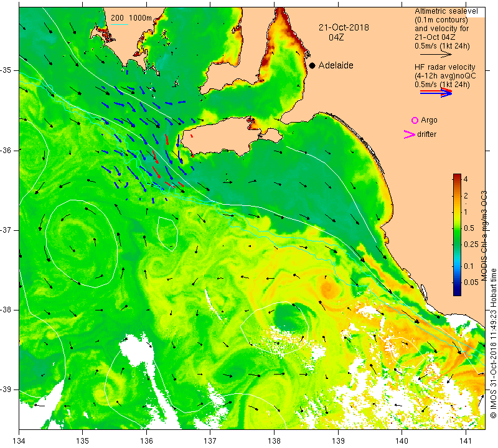Viewport: 498px width, 448px height.
Task: Click the black altimetric velocity scale arrow
Action: pyautogui.click(x=436, y=55)
